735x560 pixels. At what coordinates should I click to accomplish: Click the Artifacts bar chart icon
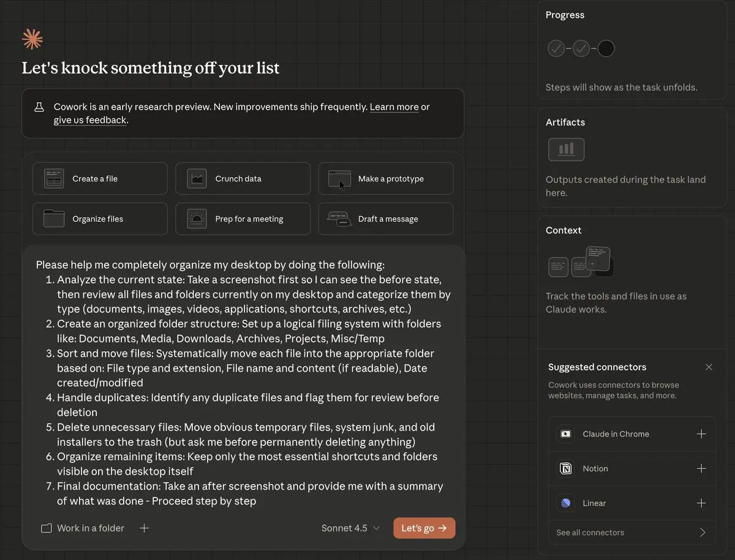[x=566, y=149]
